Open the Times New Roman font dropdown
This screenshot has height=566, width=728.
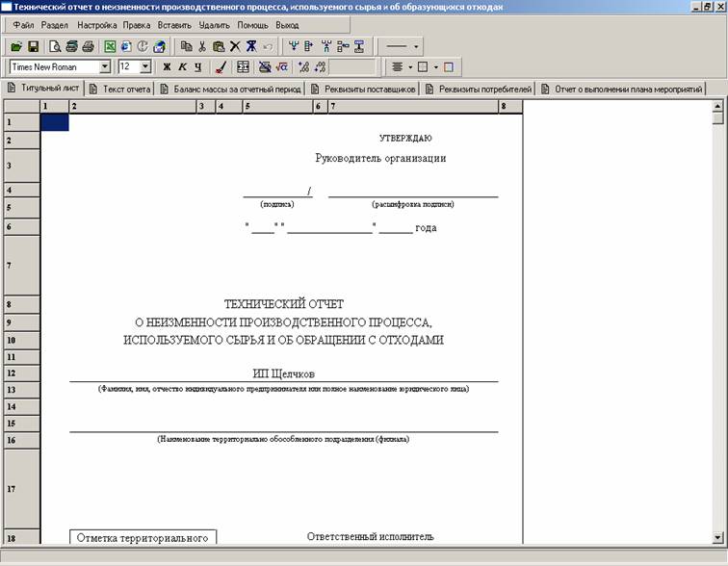pyautogui.click(x=105, y=67)
